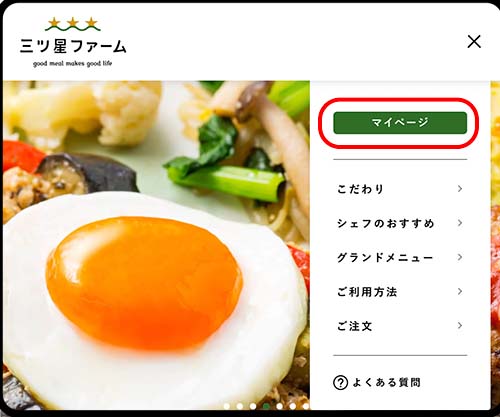
Task: Click the chevron beside こだわり
Action: point(460,189)
